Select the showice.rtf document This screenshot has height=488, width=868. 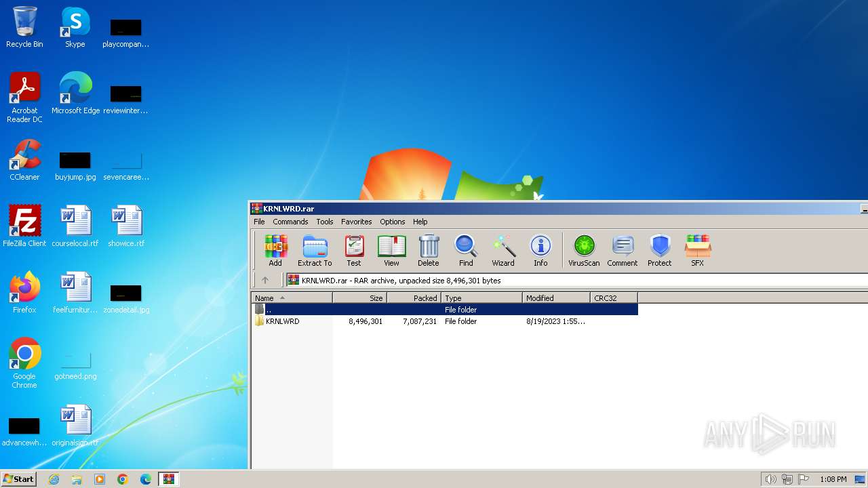(x=126, y=226)
